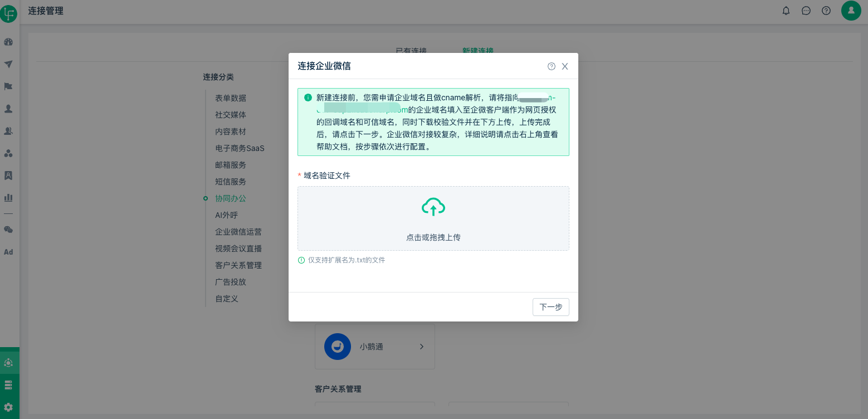This screenshot has height=419, width=868.
Task: Select the 内容素材 category
Action: click(x=231, y=131)
